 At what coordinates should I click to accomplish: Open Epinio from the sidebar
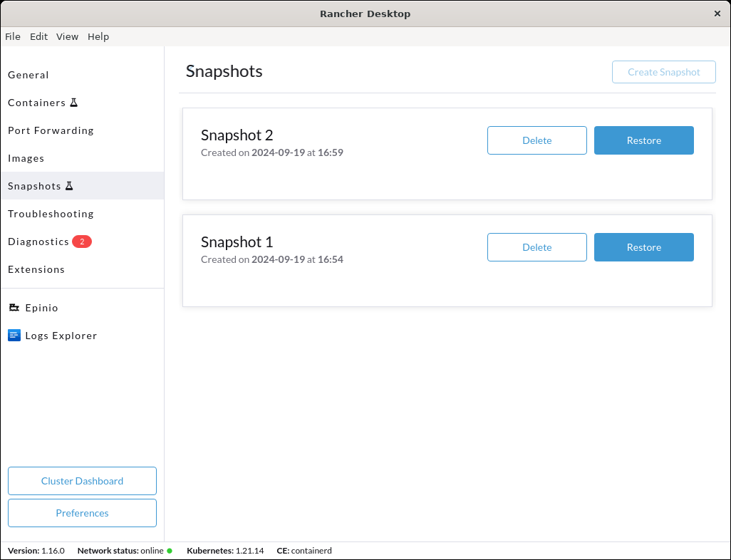point(41,308)
